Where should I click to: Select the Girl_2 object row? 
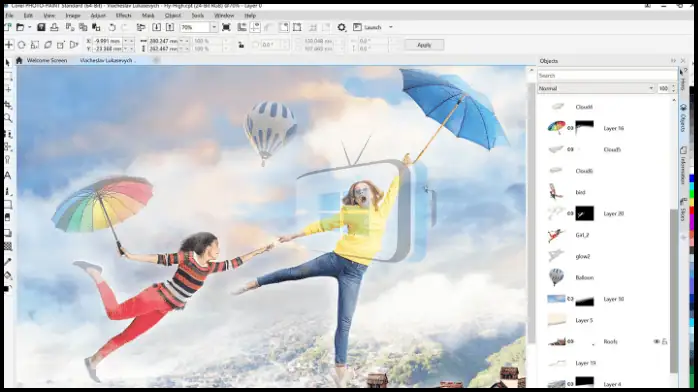[605, 235]
